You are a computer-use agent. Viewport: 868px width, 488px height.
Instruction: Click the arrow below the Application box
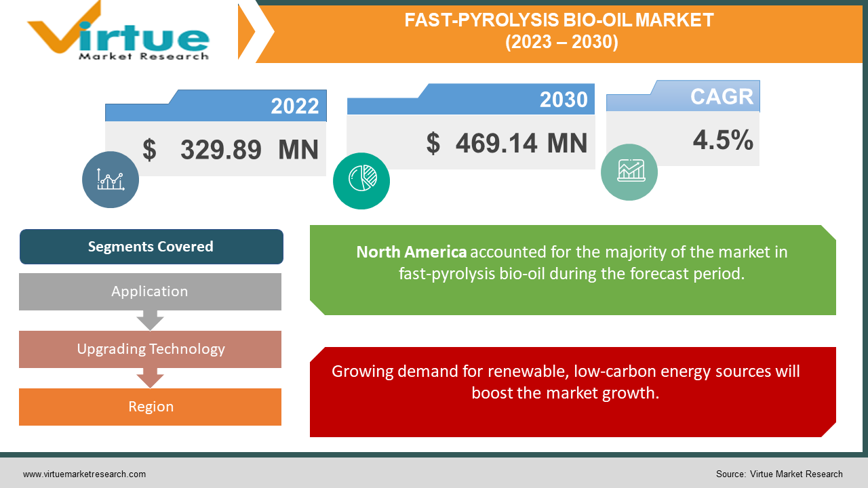(x=150, y=321)
